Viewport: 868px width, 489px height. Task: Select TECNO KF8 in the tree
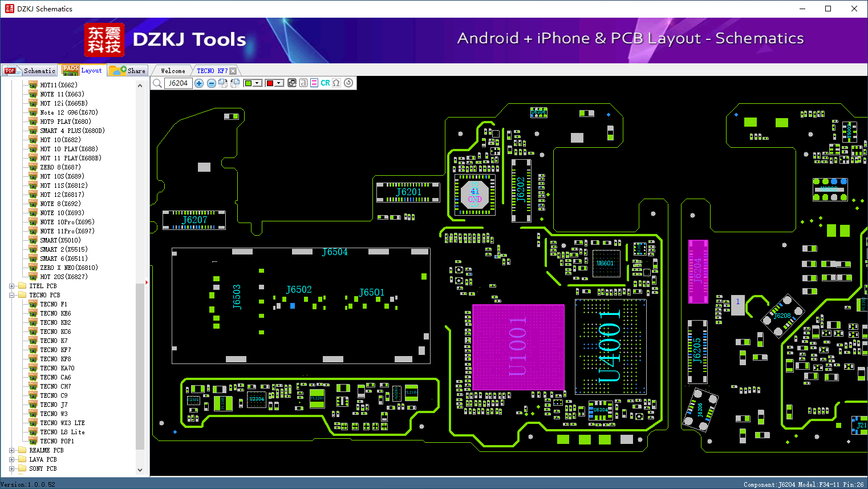55,359
